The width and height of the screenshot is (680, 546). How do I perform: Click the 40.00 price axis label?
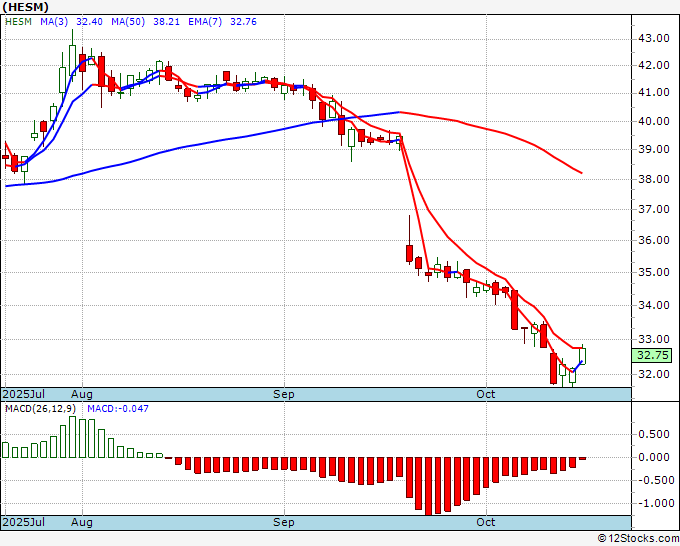click(654, 121)
